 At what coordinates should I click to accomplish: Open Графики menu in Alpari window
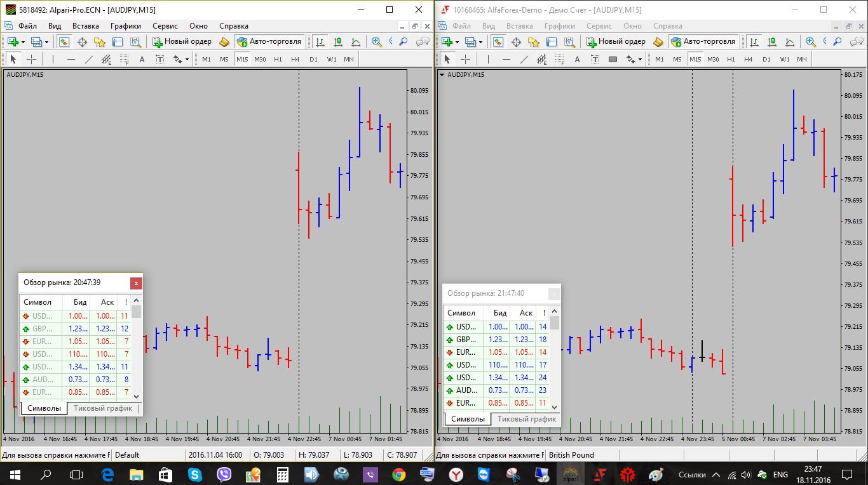[x=125, y=26]
